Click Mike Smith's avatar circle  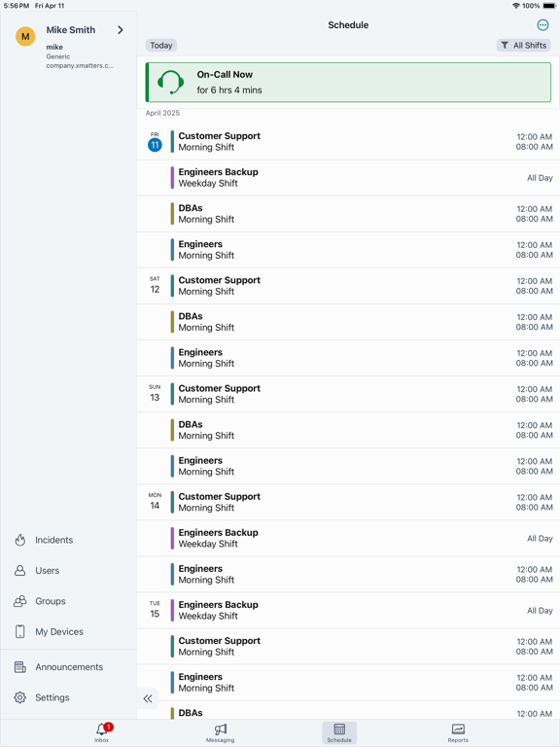point(25,36)
